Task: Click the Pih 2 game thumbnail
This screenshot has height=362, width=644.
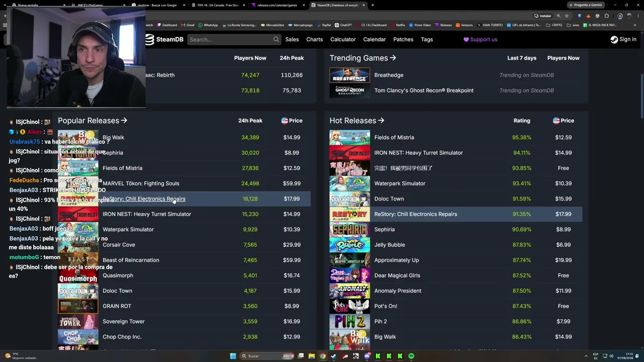Action: [x=350, y=321]
